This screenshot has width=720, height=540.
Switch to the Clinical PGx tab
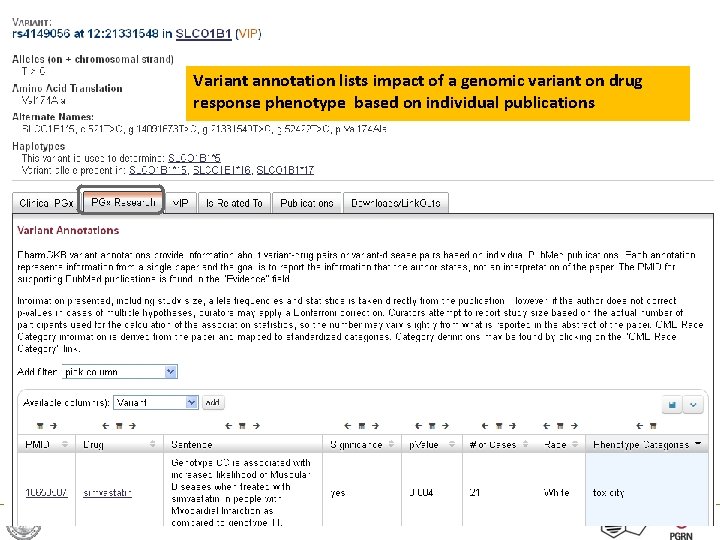coord(46,203)
